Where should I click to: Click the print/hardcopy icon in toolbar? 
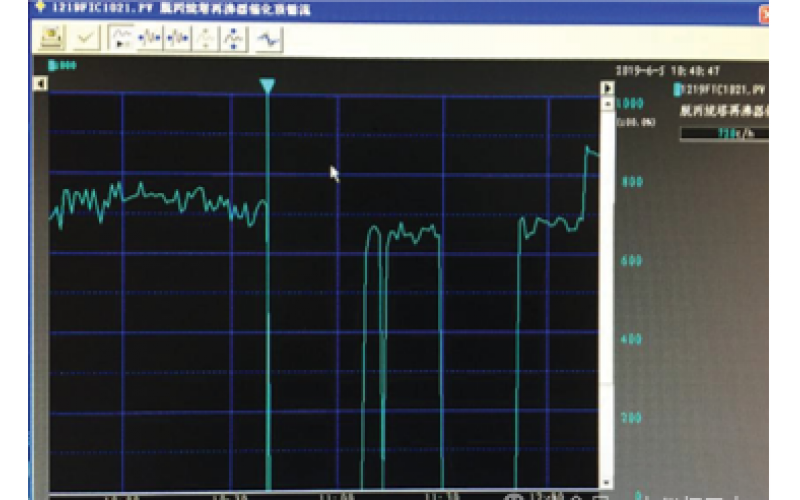coord(51,38)
